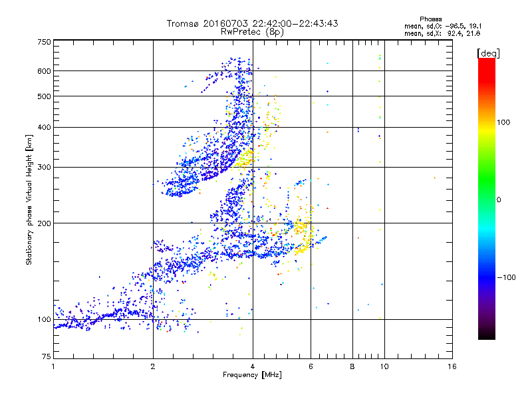Image resolution: width=532 pixels, height=399 pixels.
Task: Click the frequency axis tick '1'
Action: point(53,366)
